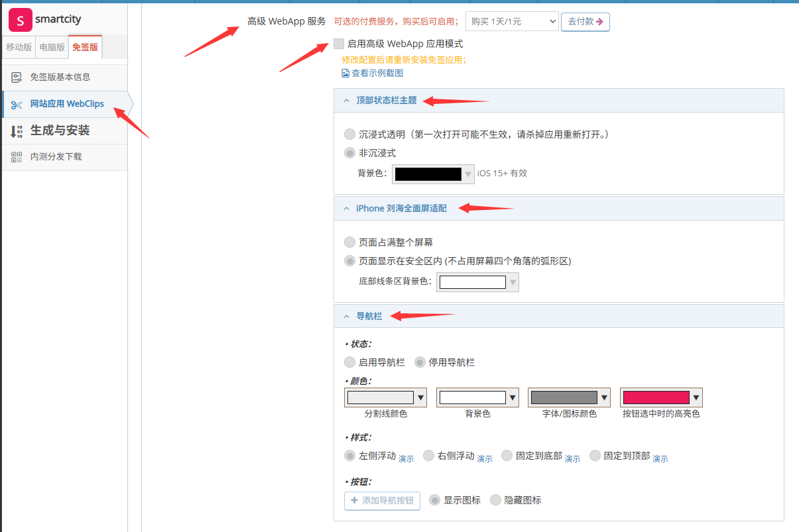
Task: Click the 免签版基本信息 sidebar icon
Action: (17, 78)
